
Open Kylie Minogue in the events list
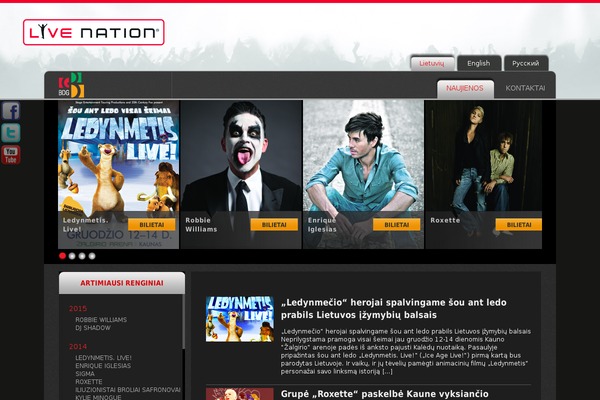(98, 398)
